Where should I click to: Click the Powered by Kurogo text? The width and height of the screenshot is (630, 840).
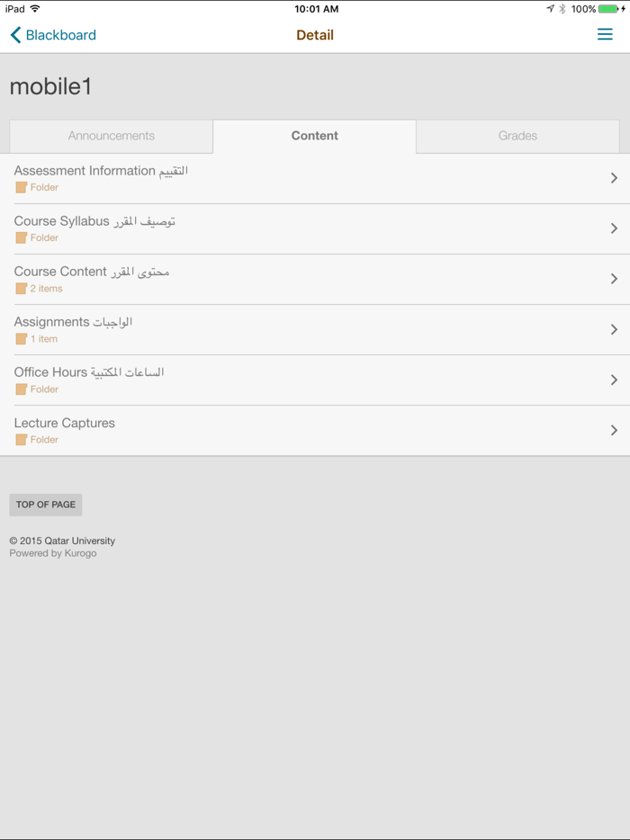pyautogui.click(x=53, y=553)
